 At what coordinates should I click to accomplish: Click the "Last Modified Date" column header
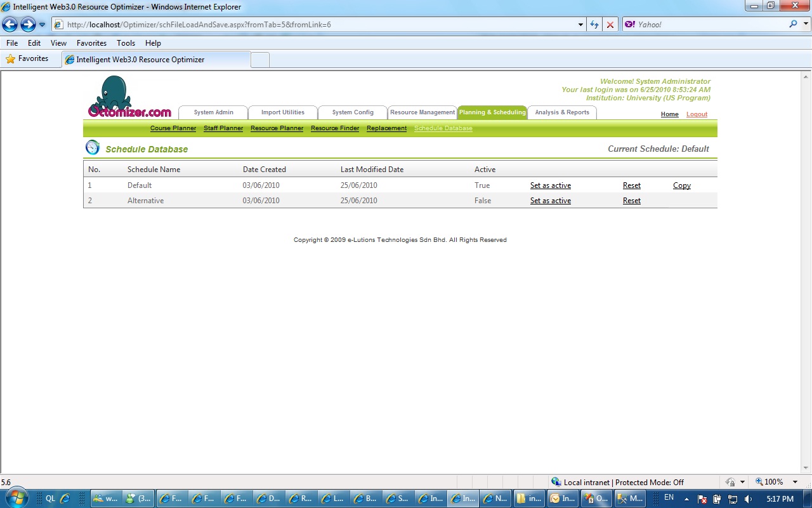[x=372, y=170]
